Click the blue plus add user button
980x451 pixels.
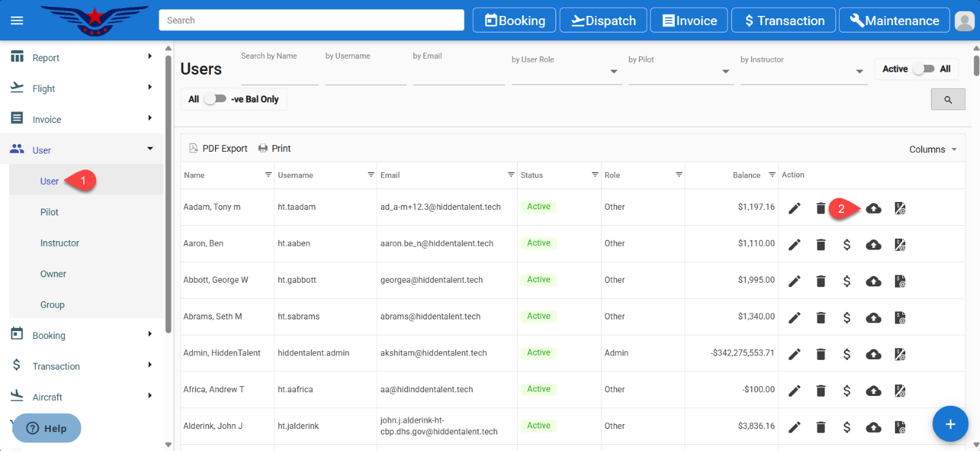click(x=950, y=424)
